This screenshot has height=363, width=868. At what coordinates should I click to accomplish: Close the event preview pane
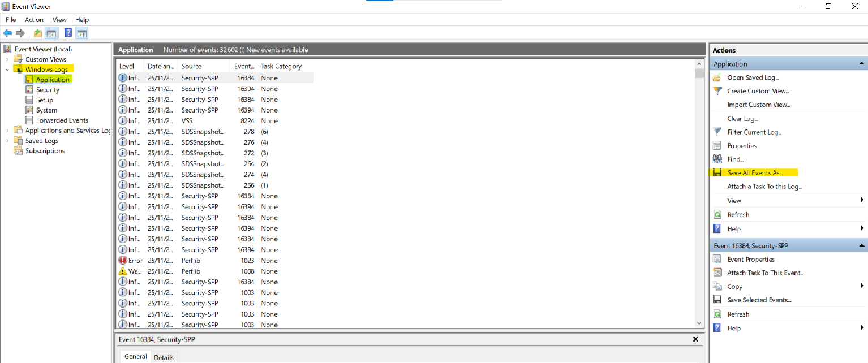(695, 339)
